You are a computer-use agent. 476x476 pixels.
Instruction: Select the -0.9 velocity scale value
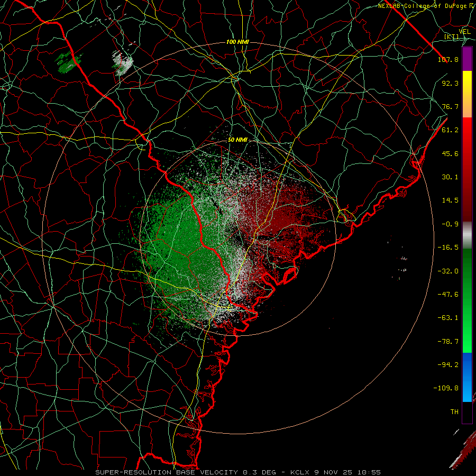[450, 224]
